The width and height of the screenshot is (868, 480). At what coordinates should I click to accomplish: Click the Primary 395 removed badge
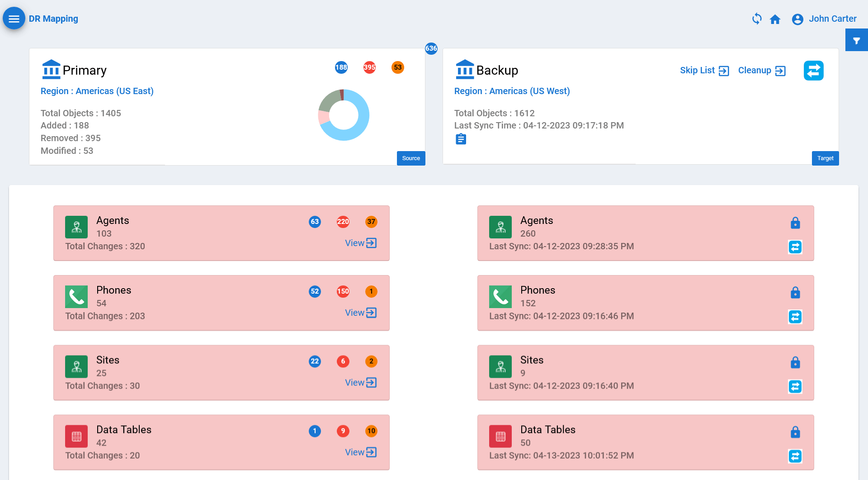tap(369, 67)
